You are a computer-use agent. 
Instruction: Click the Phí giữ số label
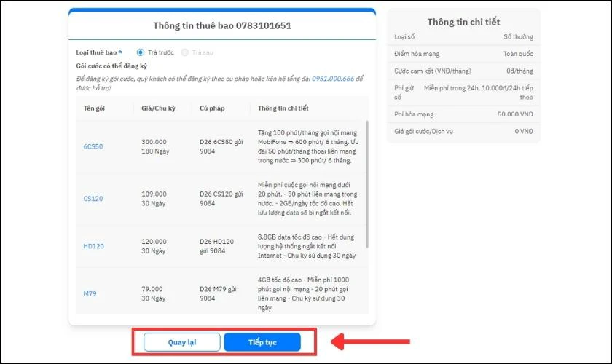[x=404, y=92]
